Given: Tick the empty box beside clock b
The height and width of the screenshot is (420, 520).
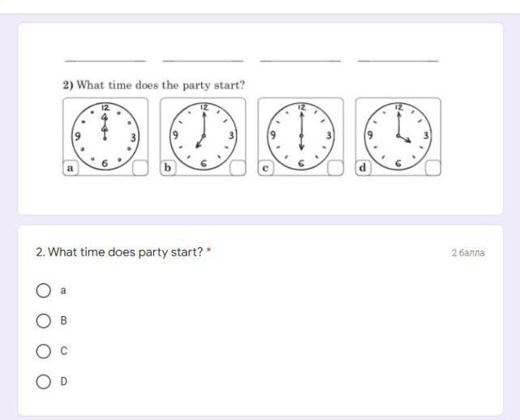Looking at the screenshot, I should [x=238, y=168].
